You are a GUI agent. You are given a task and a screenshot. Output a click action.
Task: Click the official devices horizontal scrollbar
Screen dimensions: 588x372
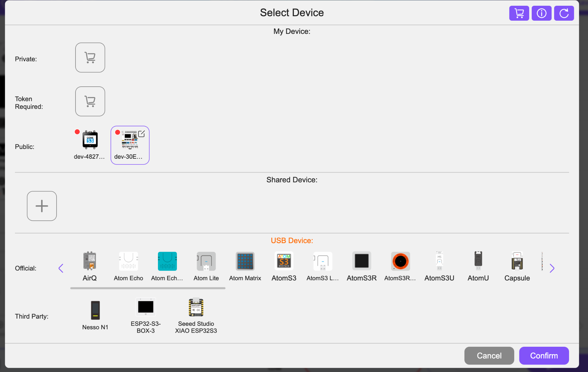coord(148,288)
